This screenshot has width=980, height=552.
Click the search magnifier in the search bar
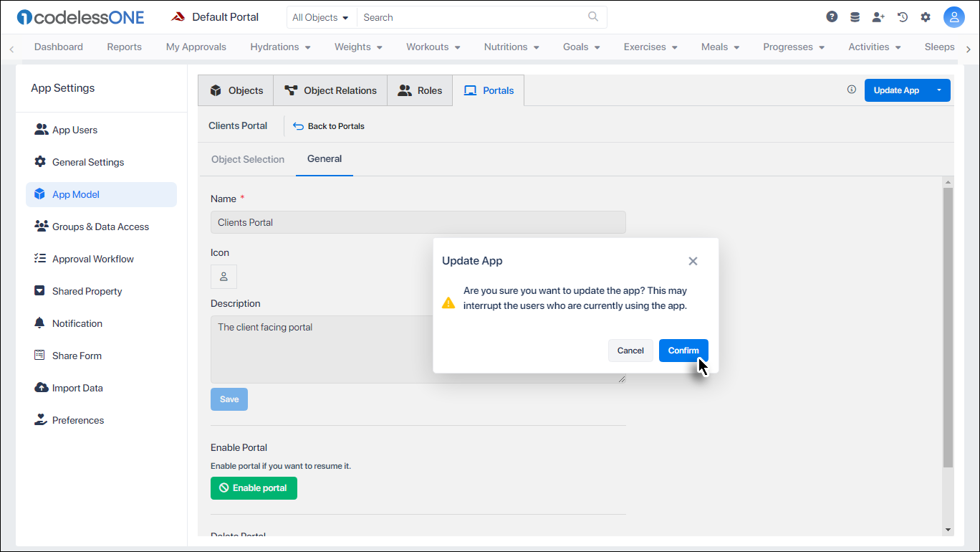(592, 16)
